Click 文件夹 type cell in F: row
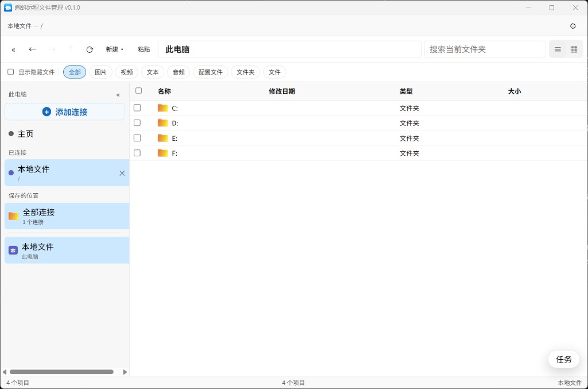 click(409, 153)
